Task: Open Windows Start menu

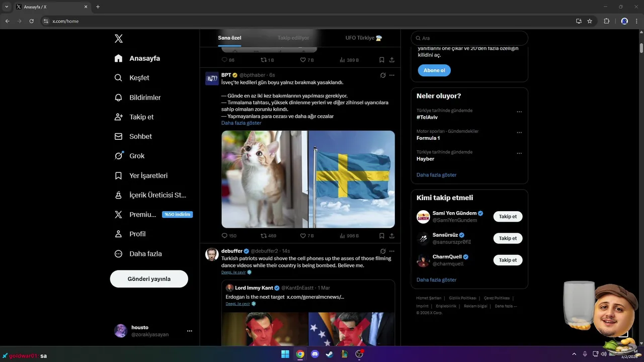Action: pos(285,354)
